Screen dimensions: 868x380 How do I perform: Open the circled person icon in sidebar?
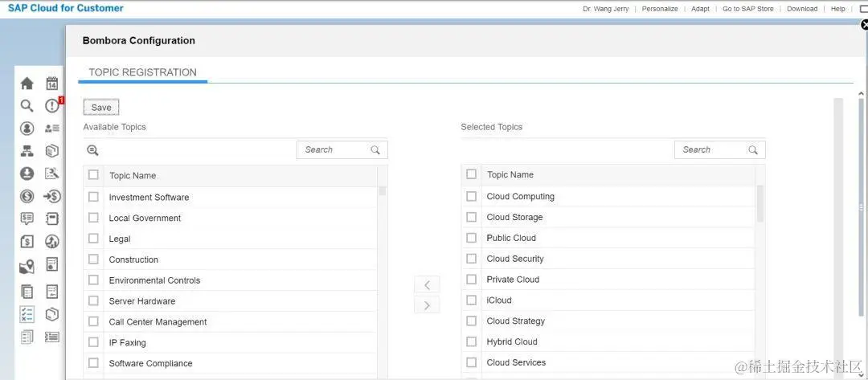27,129
